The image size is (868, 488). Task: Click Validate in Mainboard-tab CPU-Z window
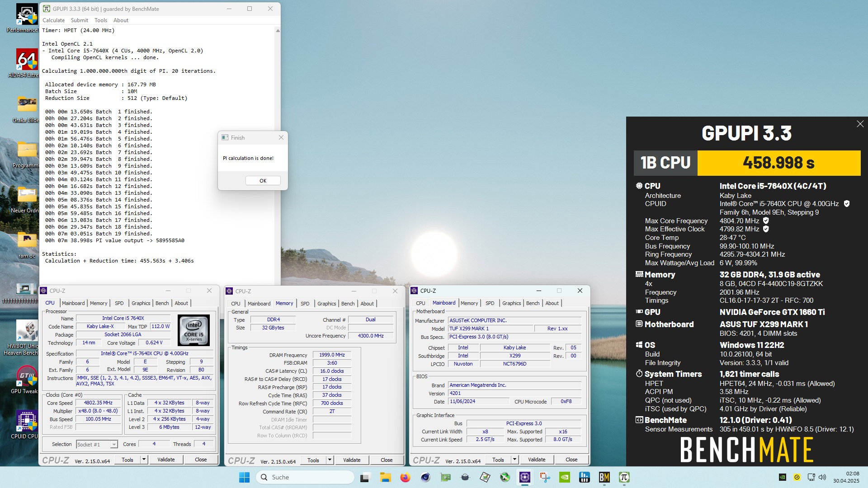pos(537,460)
